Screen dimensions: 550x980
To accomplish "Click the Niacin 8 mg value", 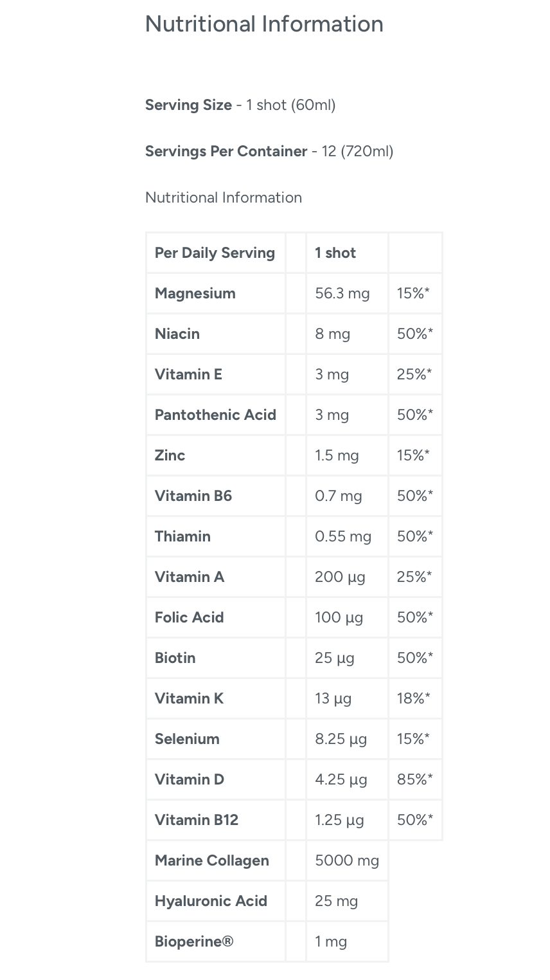I will 332,334.
